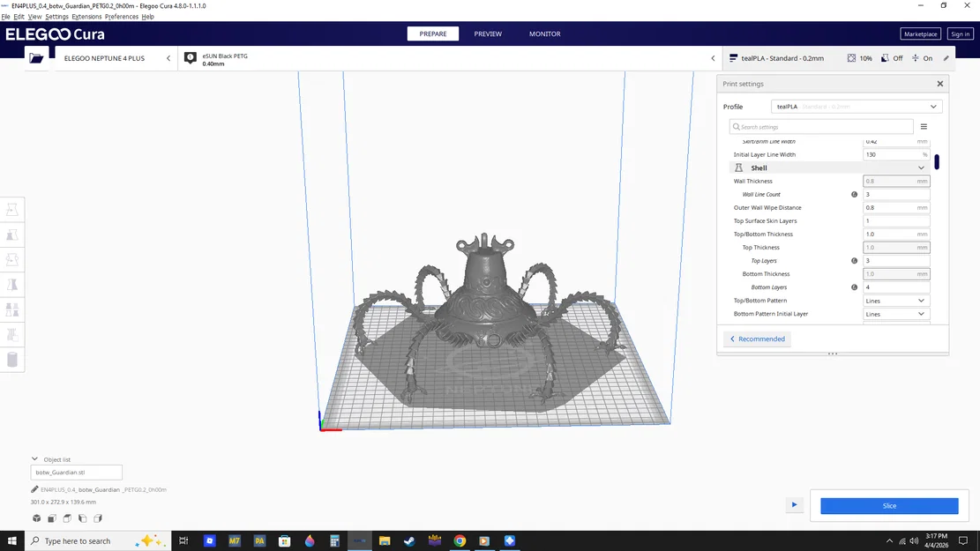This screenshot has height=551, width=980.
Task: Open Top/Bottom Pattern Lines dropdown
Action: click(895, 301)
